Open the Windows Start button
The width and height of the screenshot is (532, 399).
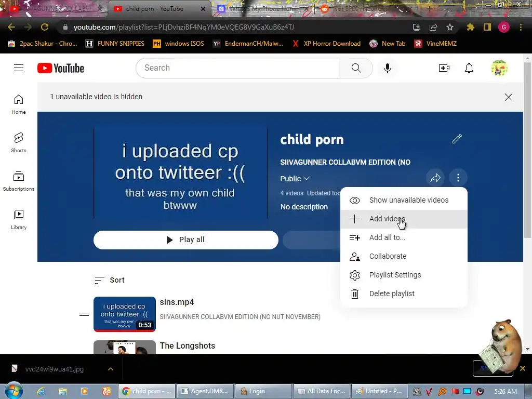click(14, 391)
